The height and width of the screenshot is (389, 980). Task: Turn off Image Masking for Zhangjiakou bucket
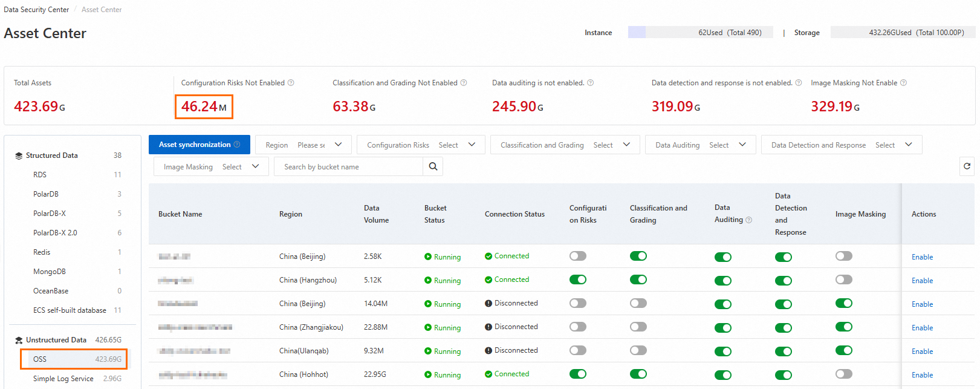click(843, 327)
